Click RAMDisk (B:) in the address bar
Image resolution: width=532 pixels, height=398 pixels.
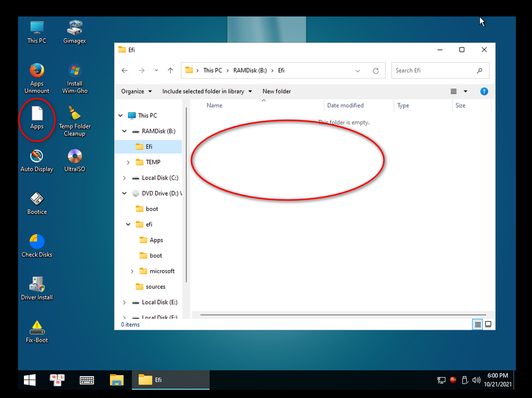coord(250,71)
